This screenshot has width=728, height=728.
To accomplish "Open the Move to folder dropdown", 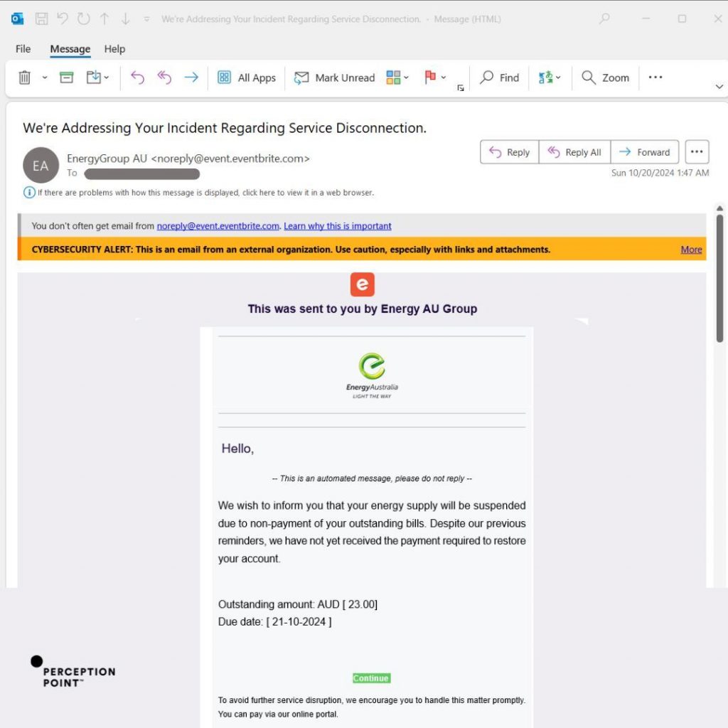I will 97,77.
